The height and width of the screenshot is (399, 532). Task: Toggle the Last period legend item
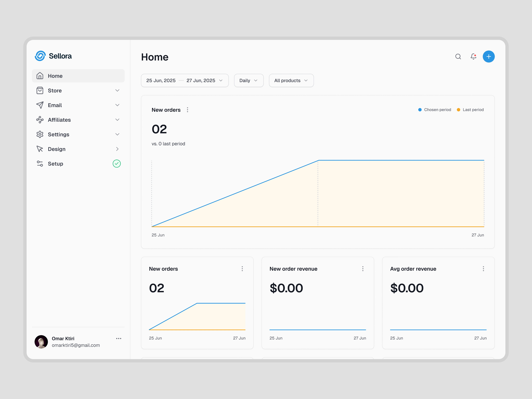(470, 110)
